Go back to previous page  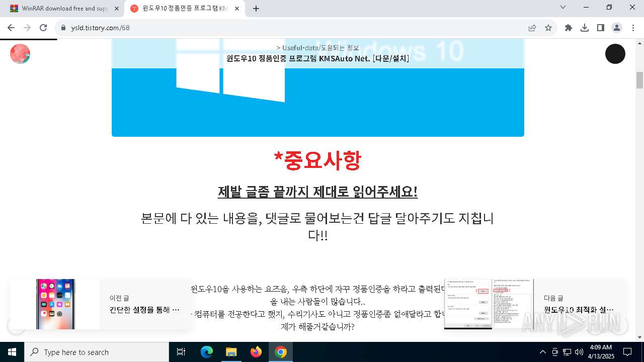(x=11, y=28)
